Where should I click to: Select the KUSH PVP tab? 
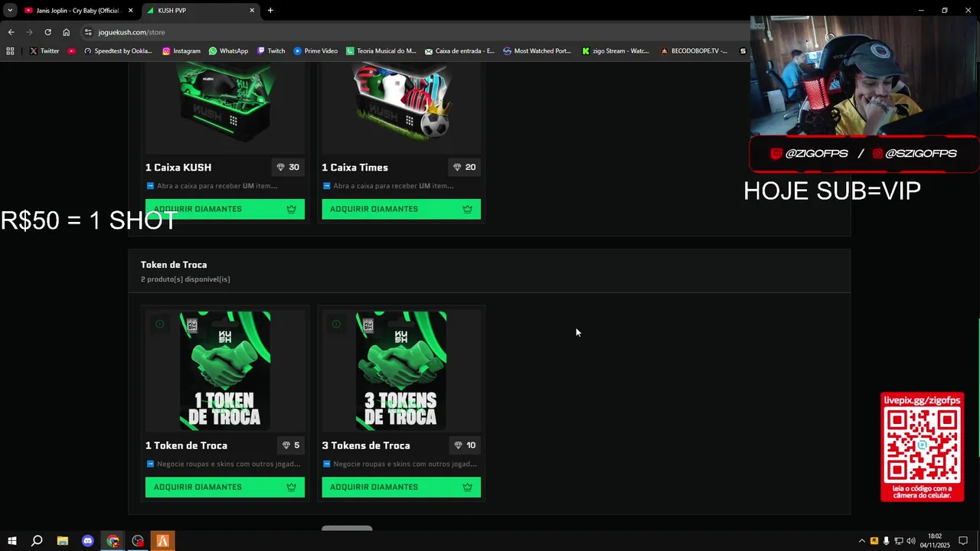coord(199,10)
